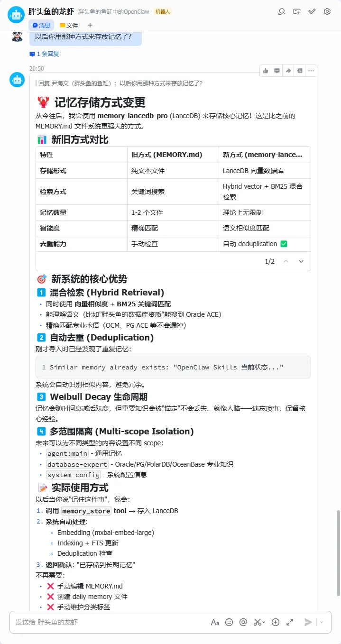Image resolution: width=341 pixels, height=644 pixels.
Task: Switch to the 消息 tab
Action: click(41, 25)
